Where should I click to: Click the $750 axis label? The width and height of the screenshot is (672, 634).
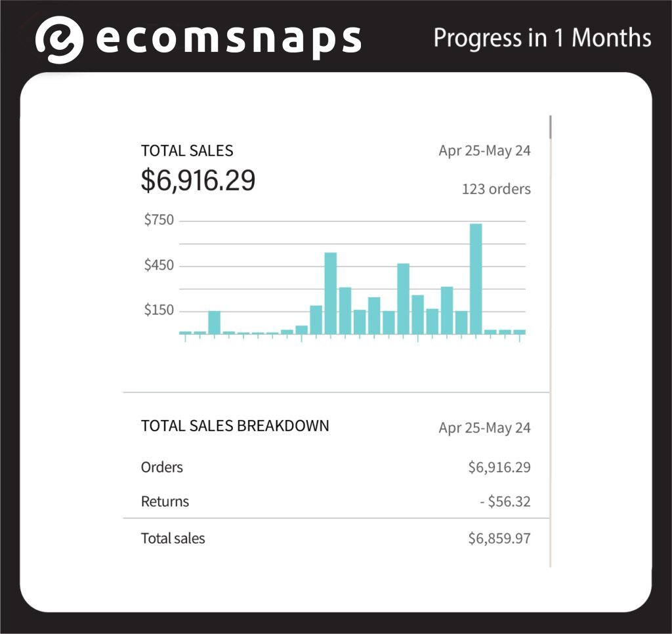[159, 220]
